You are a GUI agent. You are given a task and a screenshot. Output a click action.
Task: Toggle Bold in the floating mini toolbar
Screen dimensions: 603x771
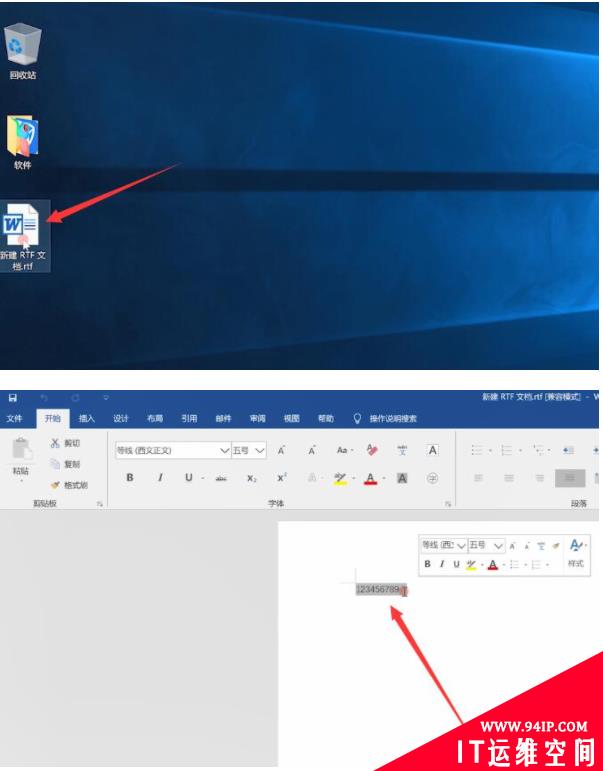coord(427,564)
